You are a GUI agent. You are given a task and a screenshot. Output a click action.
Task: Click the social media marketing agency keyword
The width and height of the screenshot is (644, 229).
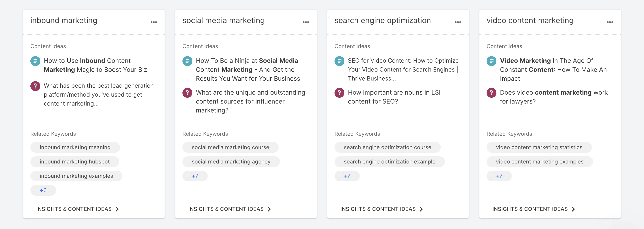(231, 161)
